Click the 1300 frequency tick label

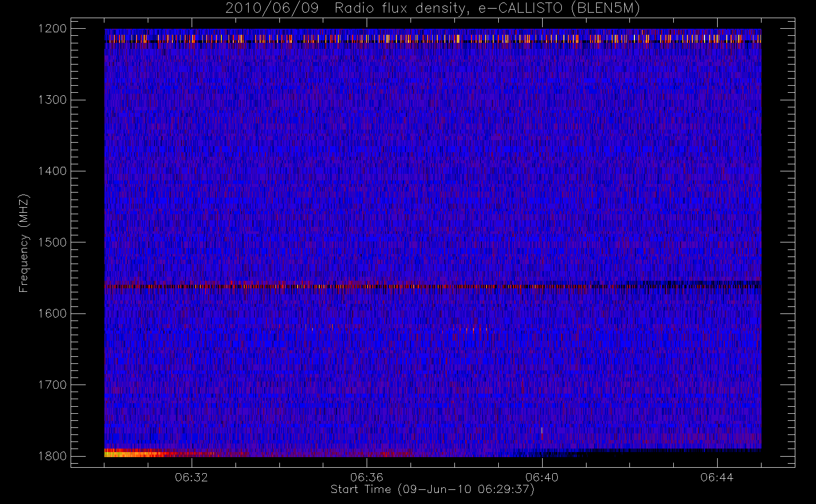coord(52,100)
